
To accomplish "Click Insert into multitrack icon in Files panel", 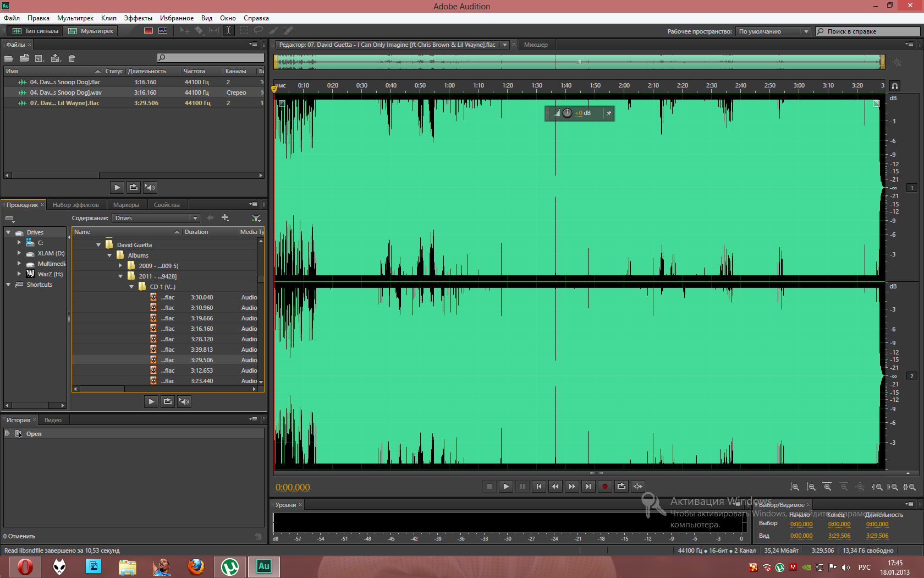I will [56, 58].
